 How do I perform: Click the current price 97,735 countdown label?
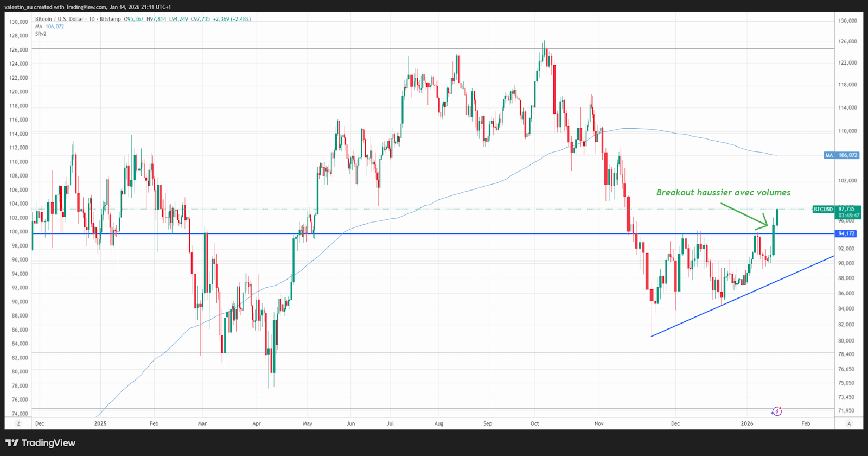tap(848, 212)
